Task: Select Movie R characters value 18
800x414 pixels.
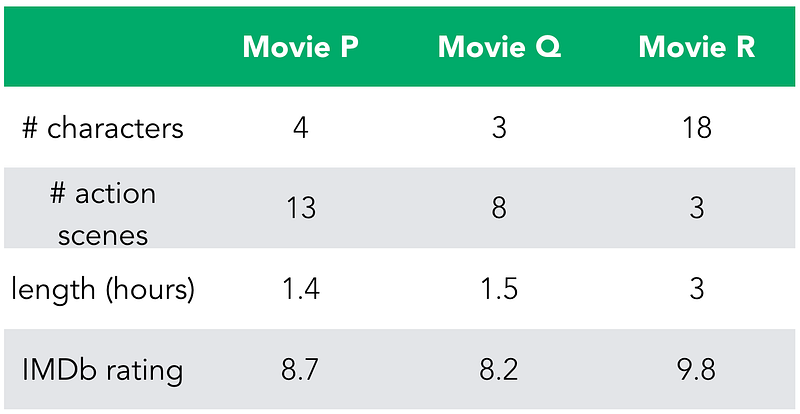Action: (697, 128)
